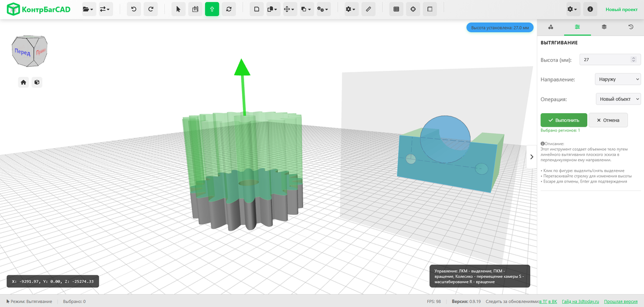Expand the folder file menu dropdown
644x307 pixels.
point(88,9)
